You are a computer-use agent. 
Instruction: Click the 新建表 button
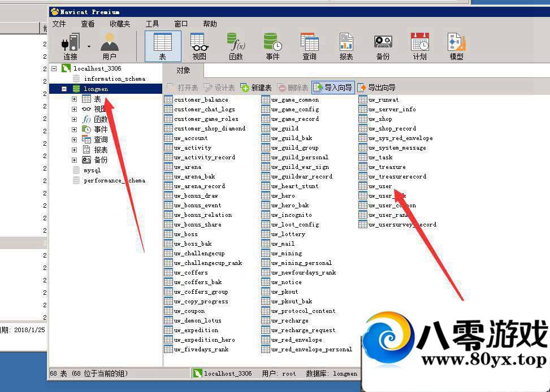256,88
